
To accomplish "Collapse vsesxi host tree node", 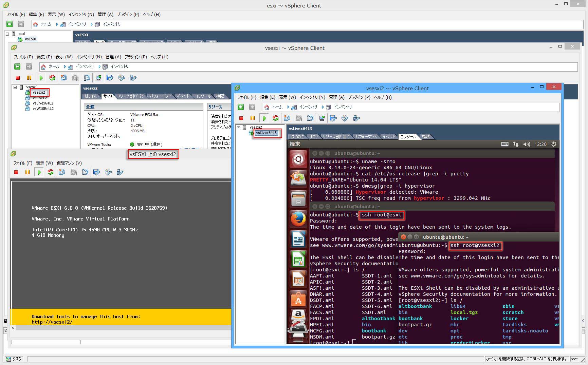I will pos(15,87).
